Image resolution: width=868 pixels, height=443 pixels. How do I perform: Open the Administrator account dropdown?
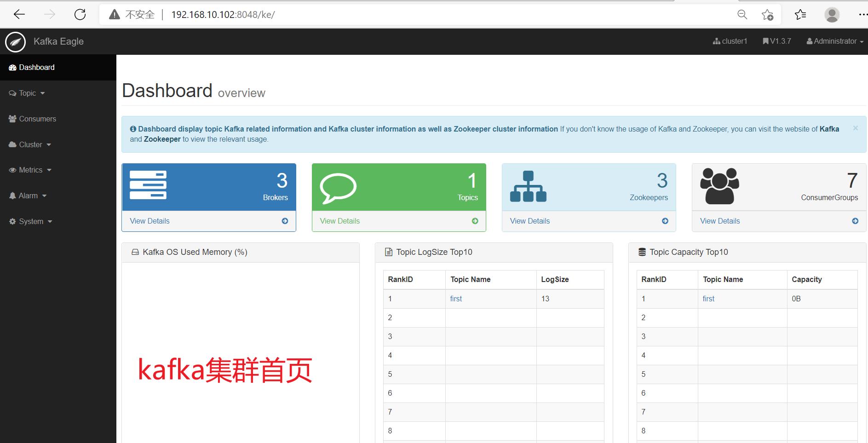[835, 41]
